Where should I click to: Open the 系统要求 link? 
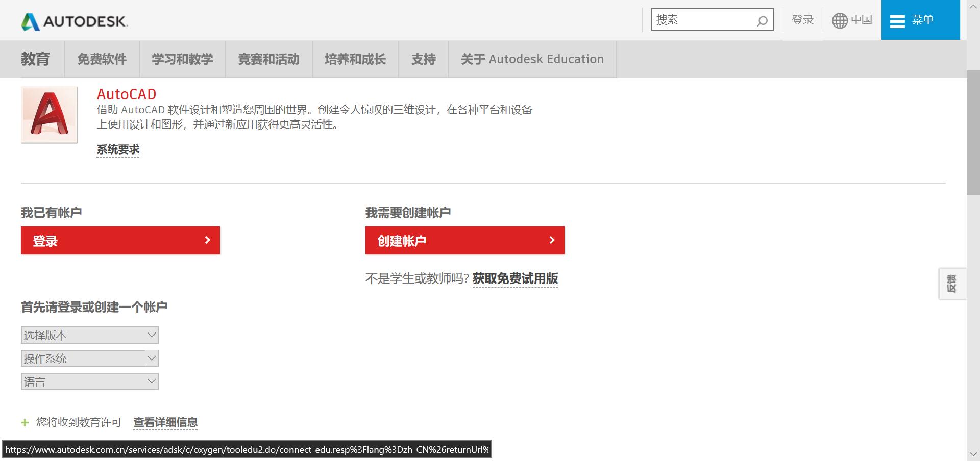click(x=118, y=149)
